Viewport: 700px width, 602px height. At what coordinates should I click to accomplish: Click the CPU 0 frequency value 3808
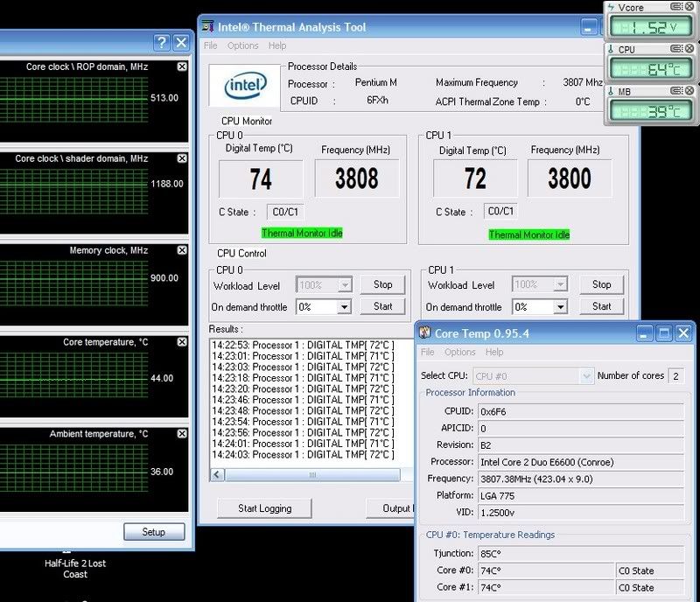357,178
